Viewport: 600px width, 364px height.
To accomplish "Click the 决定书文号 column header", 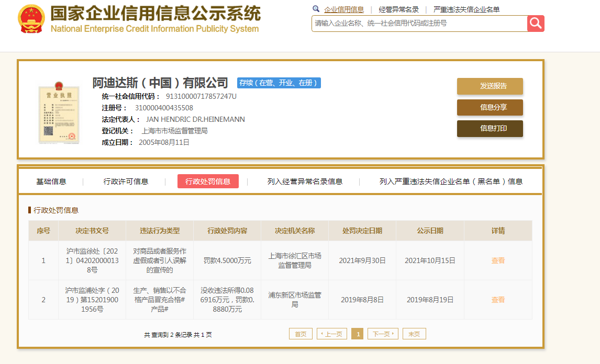I will (x=92, y=231).
